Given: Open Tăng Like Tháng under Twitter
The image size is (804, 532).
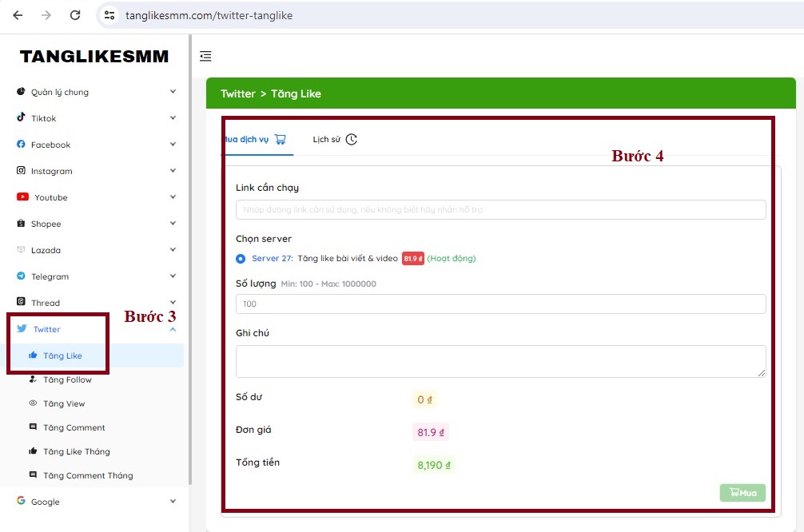Looking at the screenshot, I should [77, 451].
